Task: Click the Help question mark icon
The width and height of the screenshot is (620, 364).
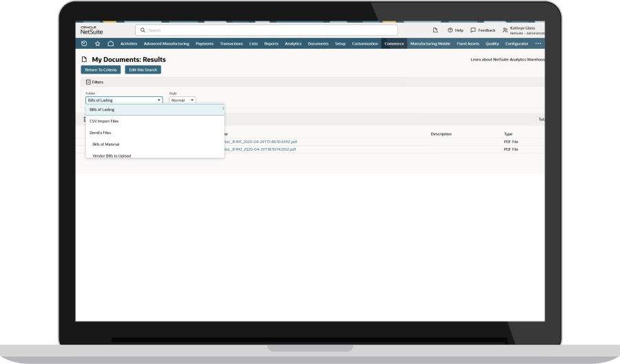Action: pos(451,30)
